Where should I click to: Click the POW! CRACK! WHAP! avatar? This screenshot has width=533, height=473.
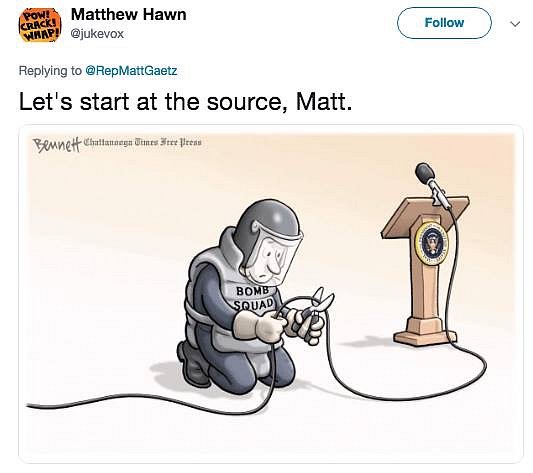click(x=40, y=25)
